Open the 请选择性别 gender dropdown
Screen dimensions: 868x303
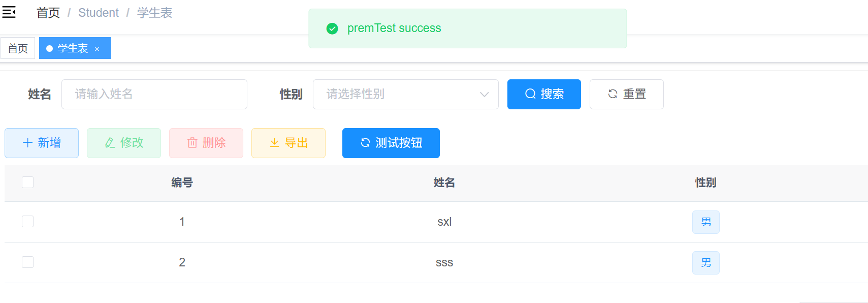(405, 94)
